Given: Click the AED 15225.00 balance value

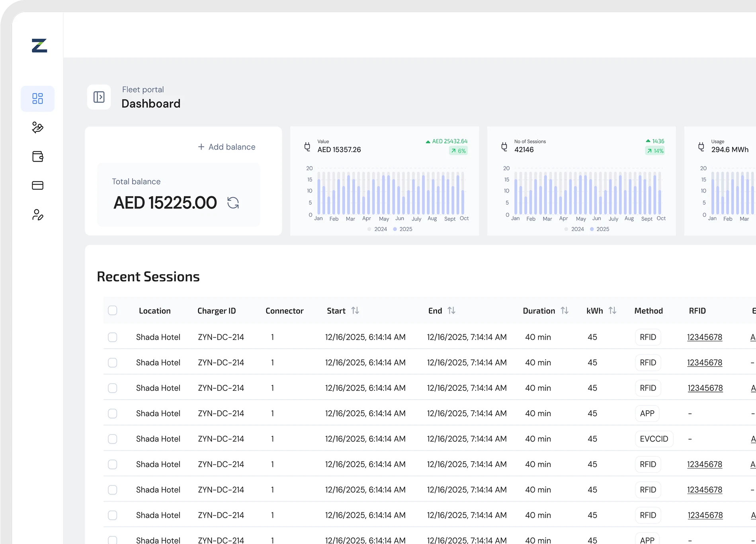Looking at the screenshot, I should pyautogui.click(x=165, y=203).
